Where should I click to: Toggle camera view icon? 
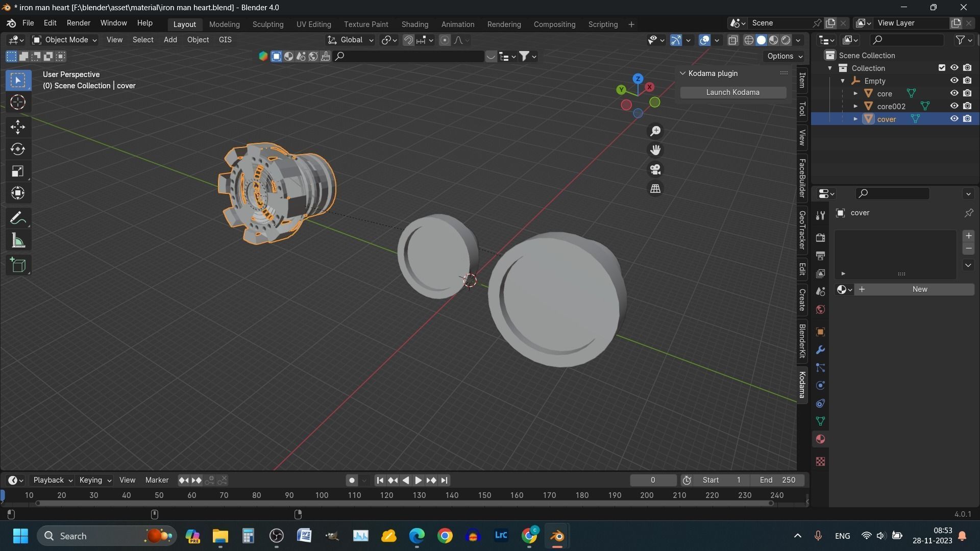pos(655,169)
